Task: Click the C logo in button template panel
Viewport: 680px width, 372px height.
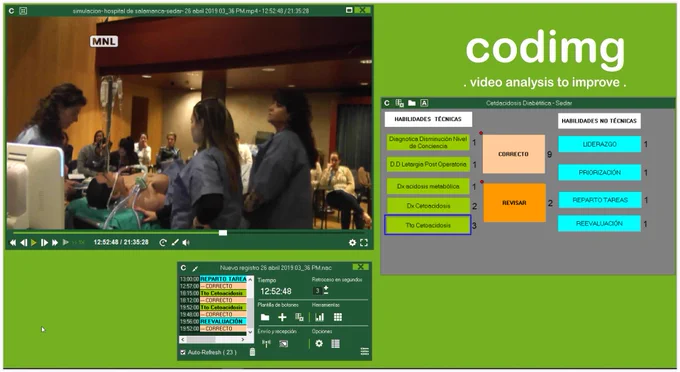Action: click(x=387, y=103)
